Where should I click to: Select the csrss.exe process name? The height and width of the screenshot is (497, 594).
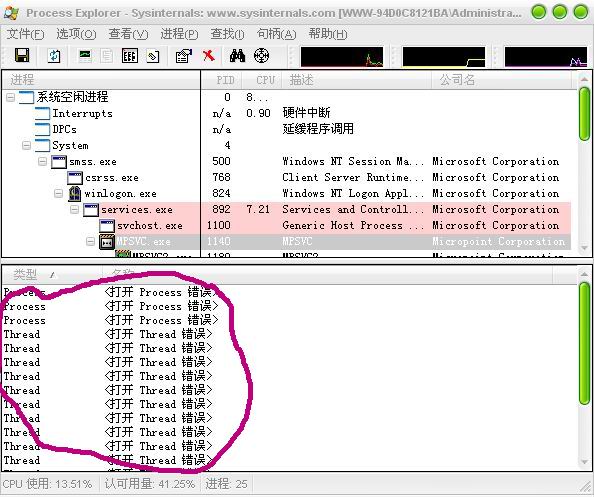pos(112,178)
